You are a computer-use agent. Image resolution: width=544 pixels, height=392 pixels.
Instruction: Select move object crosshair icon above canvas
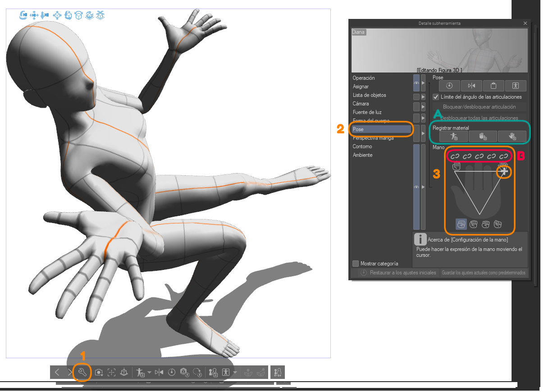point(57,15)
